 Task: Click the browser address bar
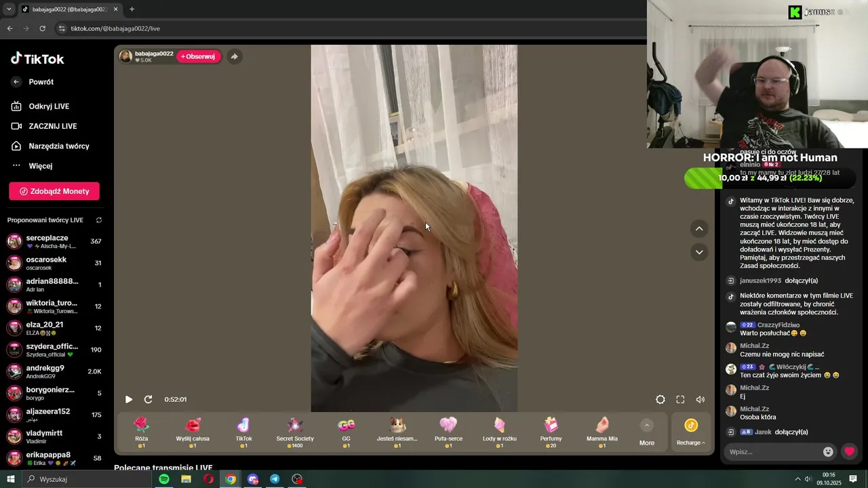point(353,28)
